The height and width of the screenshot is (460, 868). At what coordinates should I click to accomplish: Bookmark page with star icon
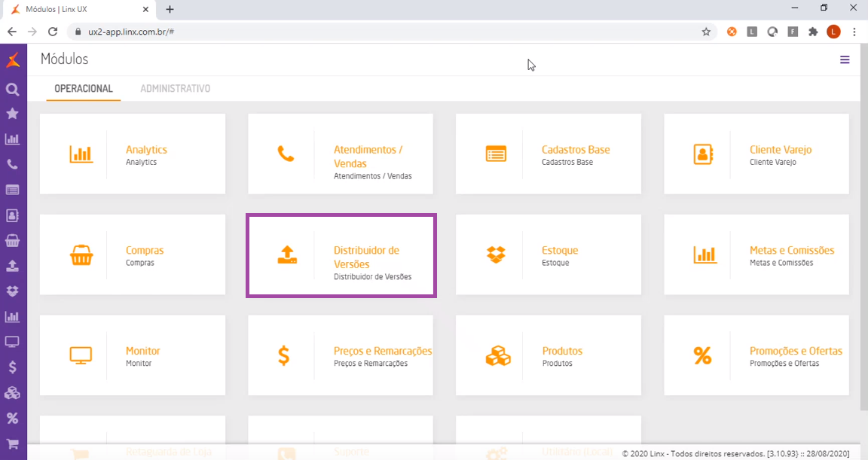[x=706, y=32]
